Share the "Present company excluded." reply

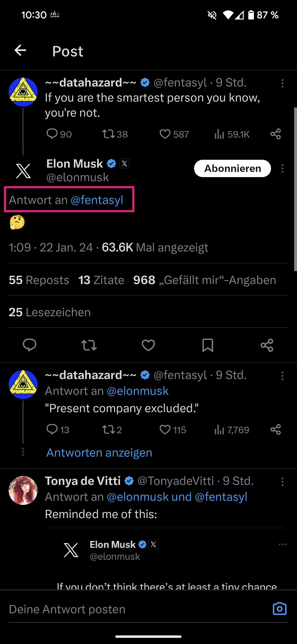(x=276, y=430)
